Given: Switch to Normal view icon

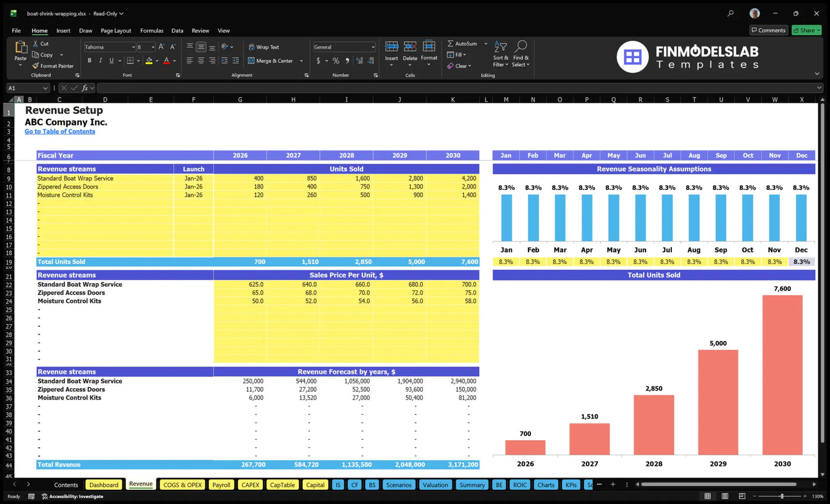Looking at the screenshot, I should [x=708, y=496].
